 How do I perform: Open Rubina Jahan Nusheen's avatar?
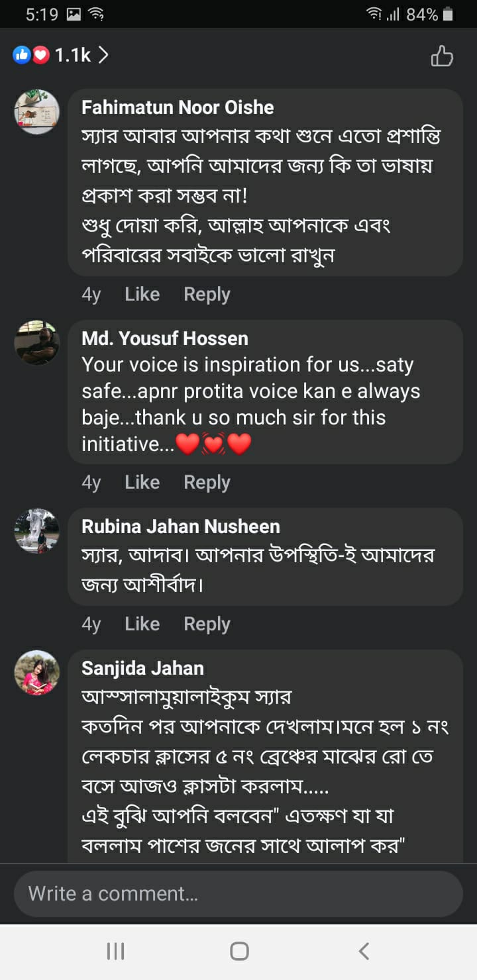pos(37,530)
